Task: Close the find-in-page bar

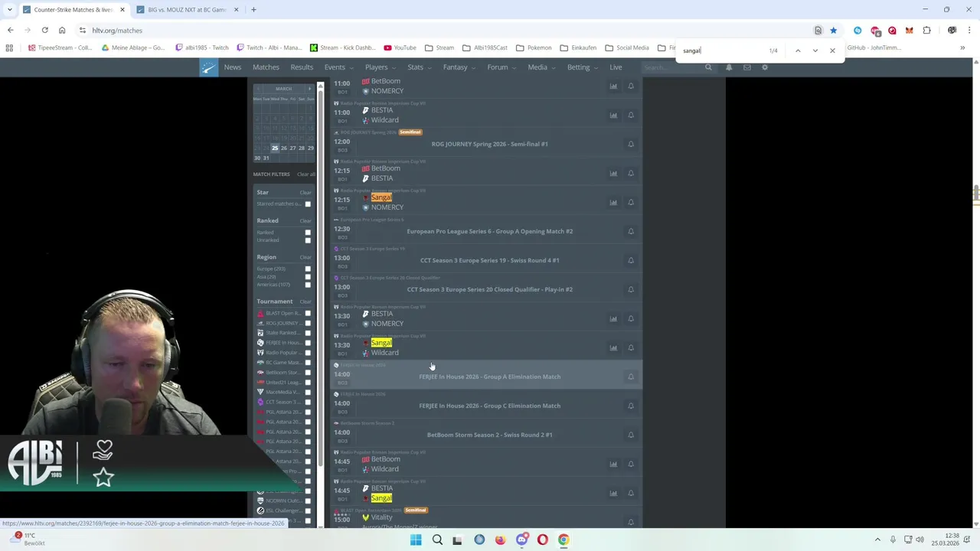Action: click(x=832, y=51)
